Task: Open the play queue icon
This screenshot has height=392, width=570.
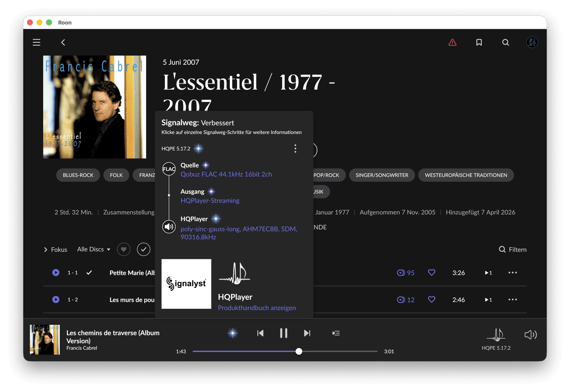Action: (x=336, y=333)
